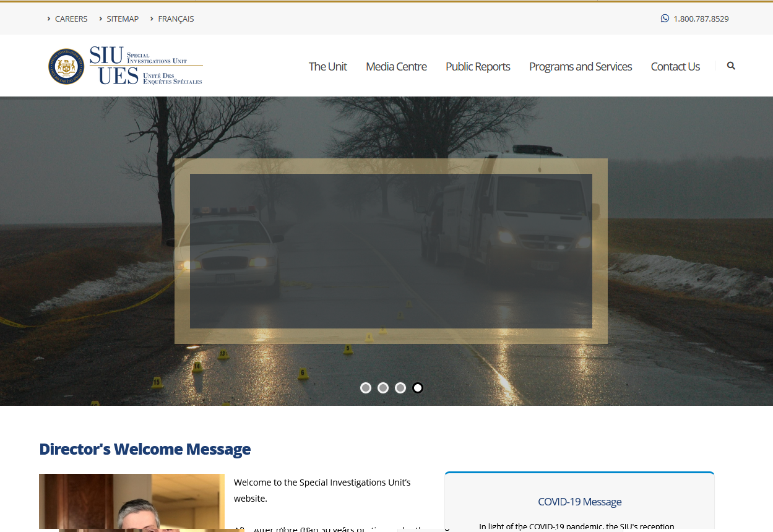The image size is (773, 532).
Task: Select the third slideshow dot
Action: 400,388
